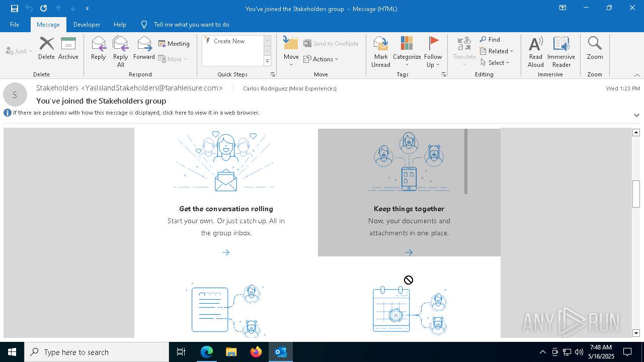The image size is (644, 362).
Task: Open Ribbon Display Options
Action: click(563, 8)
